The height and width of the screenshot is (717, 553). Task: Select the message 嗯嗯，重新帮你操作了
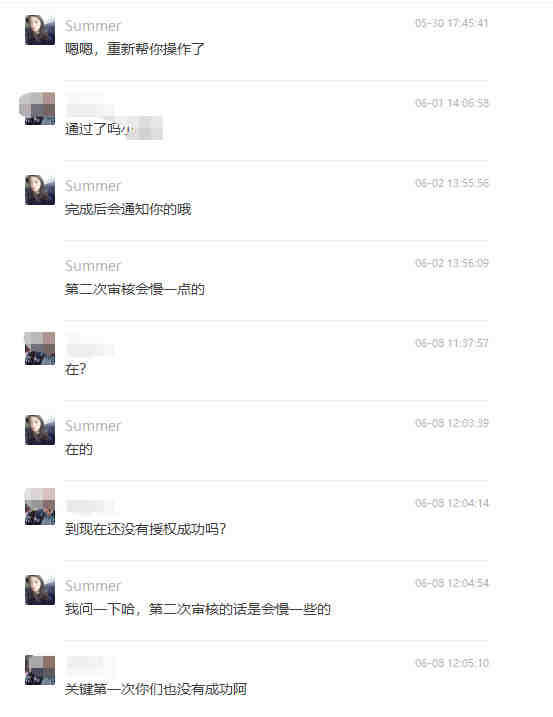(x=134, y=49)
